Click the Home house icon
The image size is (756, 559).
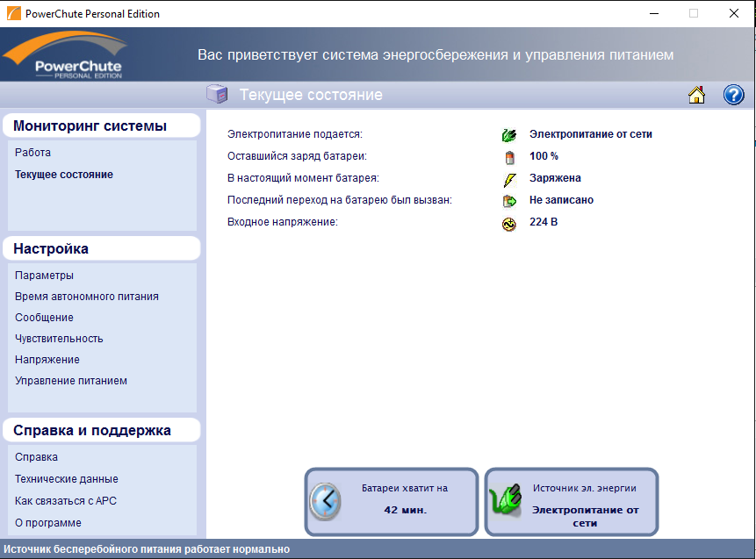click(x=697, y=96)
